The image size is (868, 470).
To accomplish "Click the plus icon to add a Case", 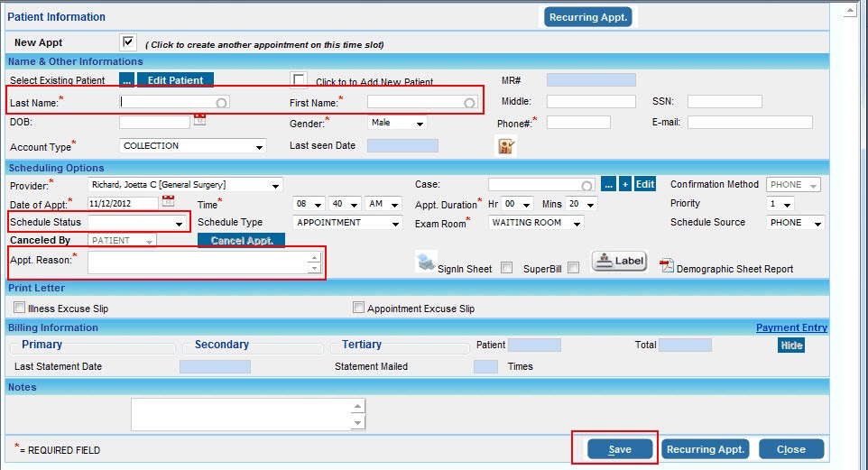I will (624, 184).
